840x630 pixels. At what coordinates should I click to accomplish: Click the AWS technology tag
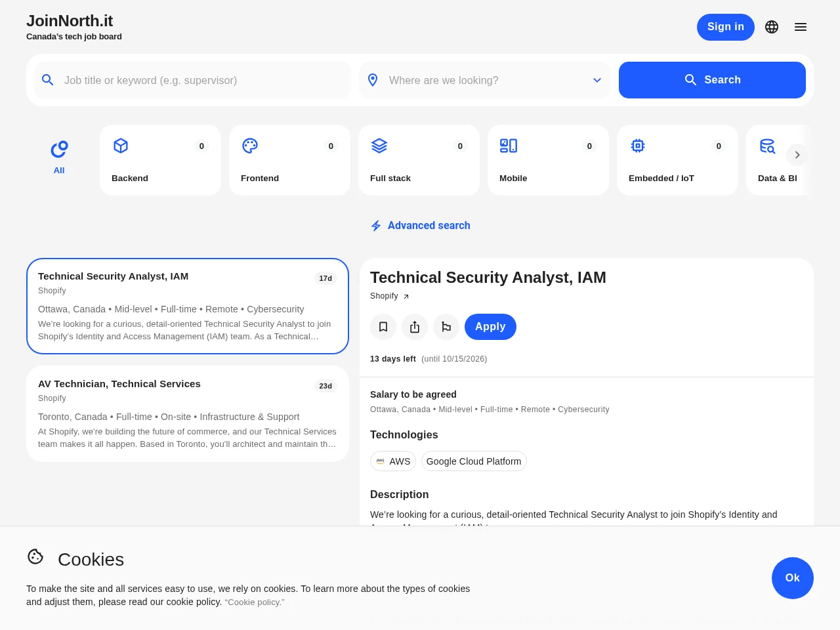coord(393,461)
